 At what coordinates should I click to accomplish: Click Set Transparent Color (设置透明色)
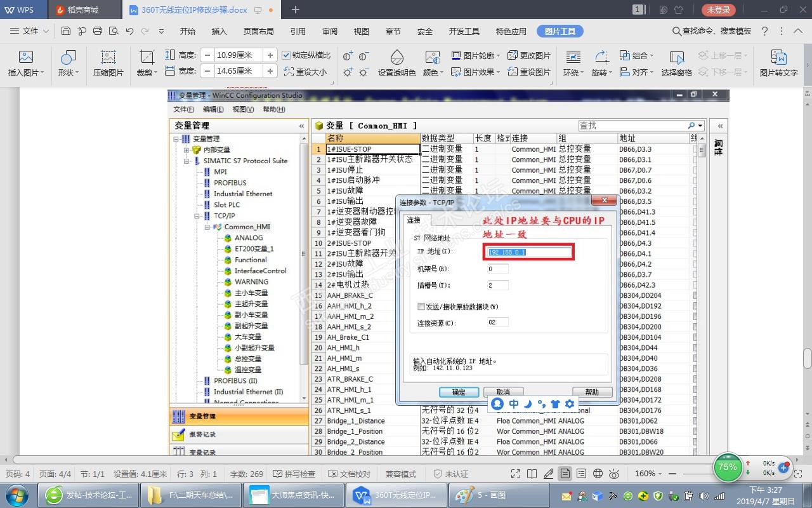(x=396, y=63)
